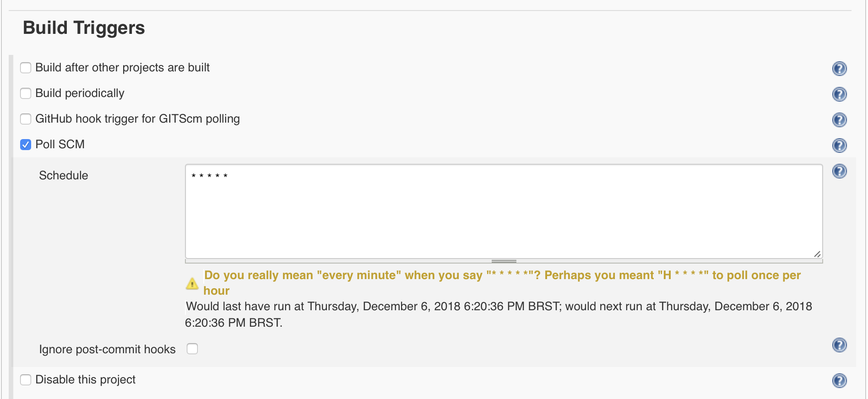Show help for Disable this project
The image size is (868, 399).
point(839,381)
